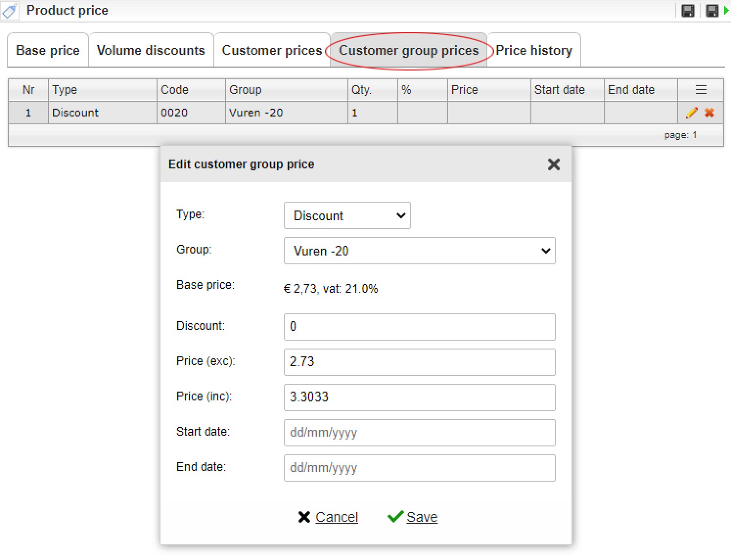Select the edit pencil icon for row 1
The width and height of the screenshot is (731, 560).
[691, 113]
